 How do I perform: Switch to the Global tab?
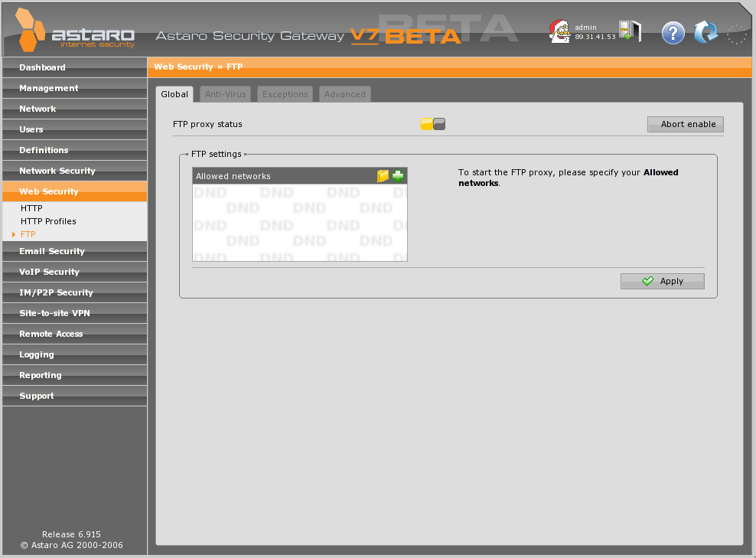174,94
